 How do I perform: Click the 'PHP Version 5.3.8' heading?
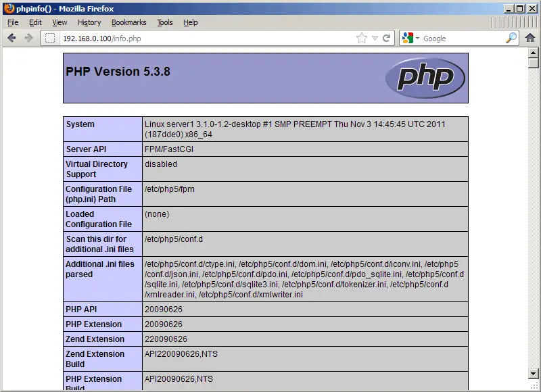pos(118,72)
